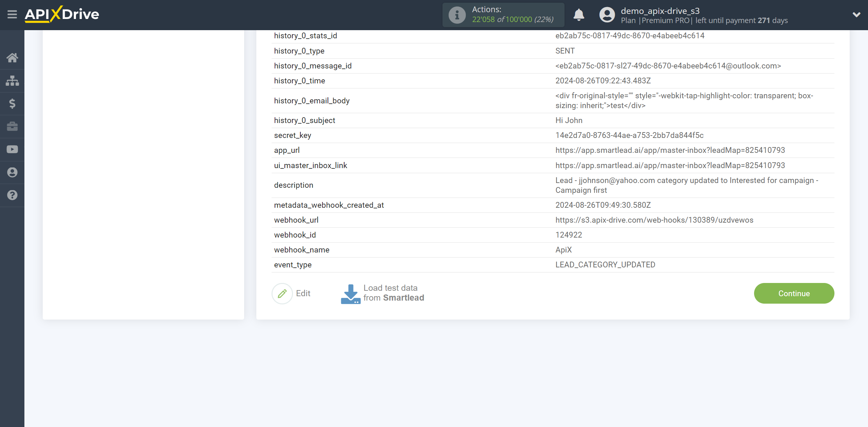The height and width of the screenshot is (427, 868).
Task: Open the Home sidebar icon
Action: pyautogui.click(x=12, y=58)
